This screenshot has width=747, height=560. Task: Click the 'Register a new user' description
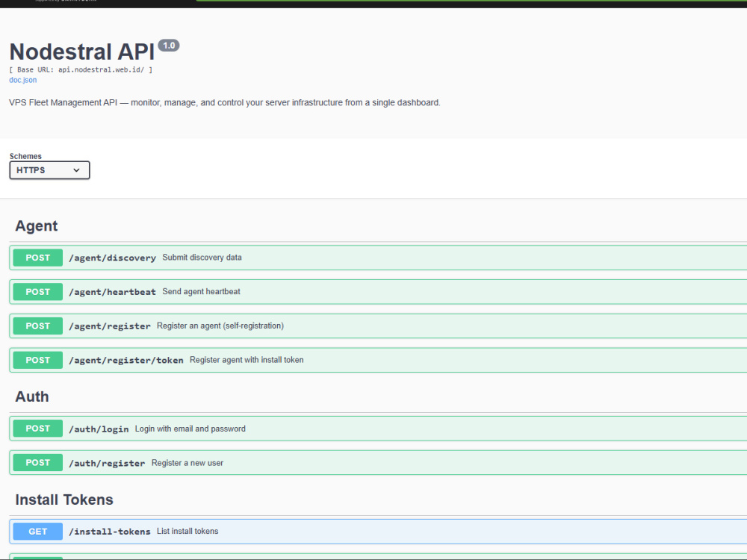tap(187, 463)
